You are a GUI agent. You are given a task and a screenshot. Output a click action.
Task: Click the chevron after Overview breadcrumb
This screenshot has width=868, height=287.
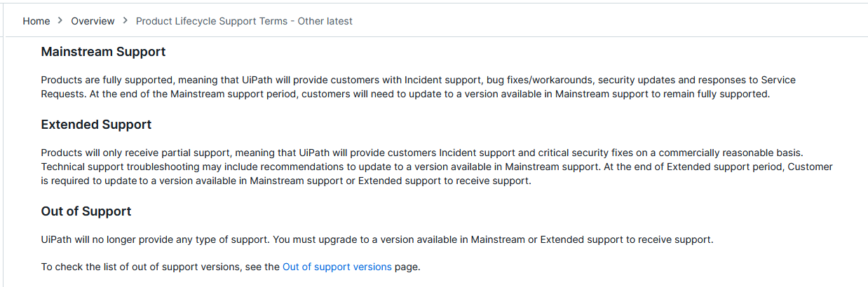126,21
